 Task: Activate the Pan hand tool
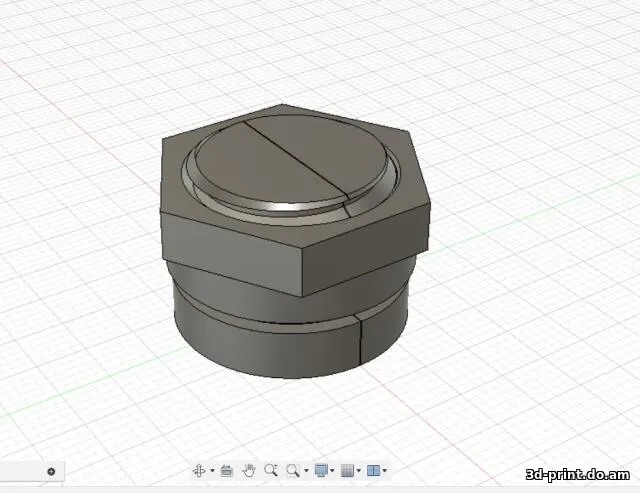[249, 470]
